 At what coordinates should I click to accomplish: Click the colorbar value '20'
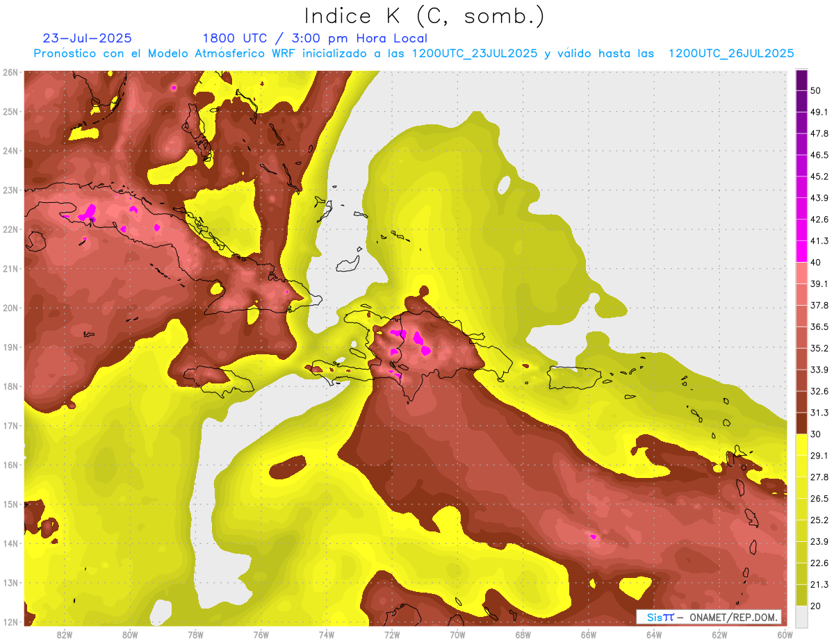point(816,606)
